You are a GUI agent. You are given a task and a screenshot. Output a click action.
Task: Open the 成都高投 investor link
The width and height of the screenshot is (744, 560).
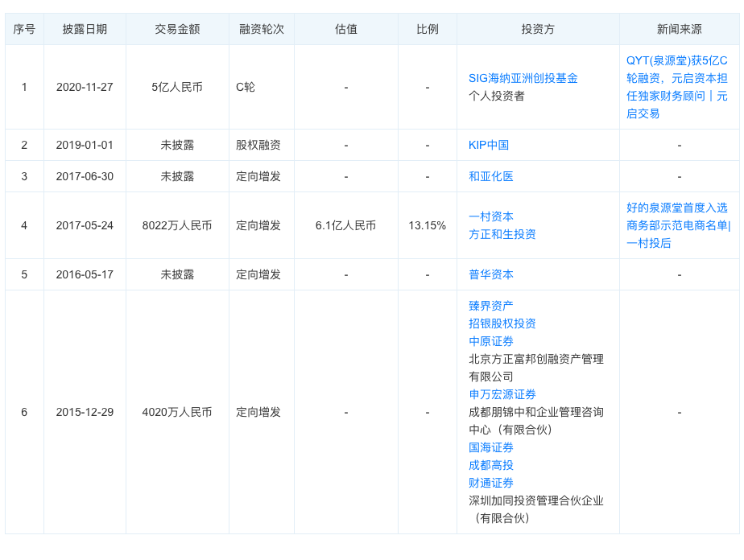(x=490, y=465)
